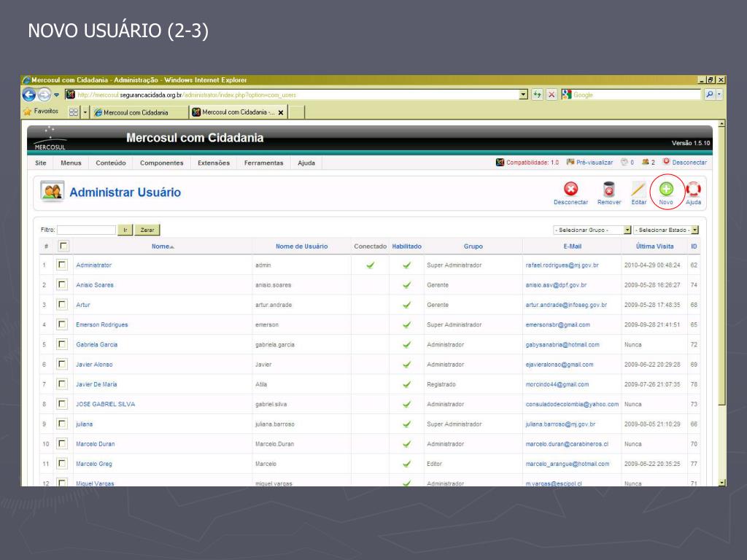This screenshot has width=747, height=560.
Task: Click the Favoritos star icon
Action: click(27, 112)
